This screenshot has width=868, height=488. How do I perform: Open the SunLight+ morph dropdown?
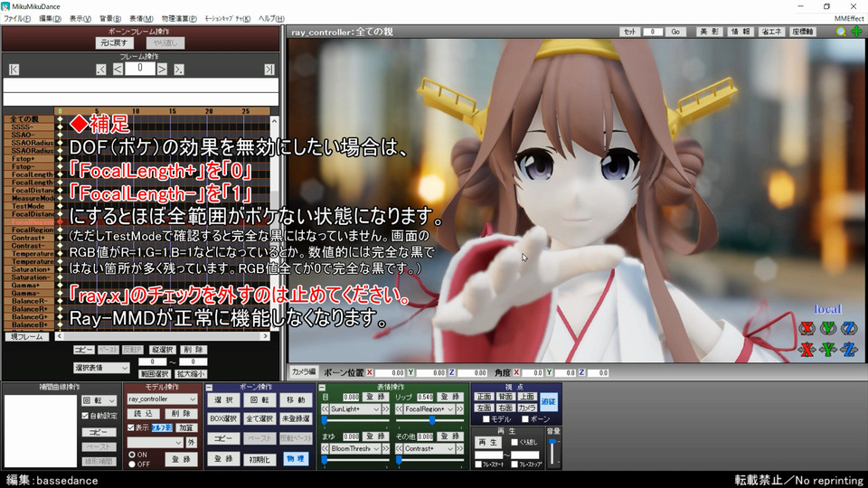tap(355, 408)
